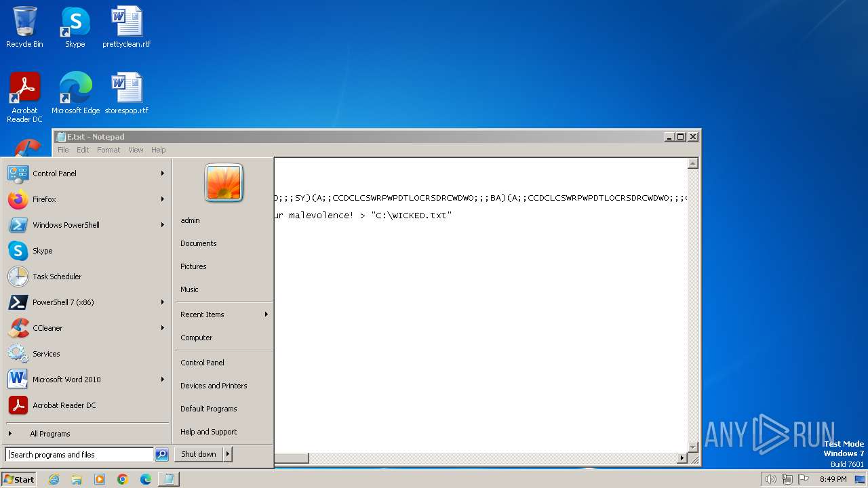Click the 8:49 PM taskbar clock

pyautogui.click(x=833, y=479)
